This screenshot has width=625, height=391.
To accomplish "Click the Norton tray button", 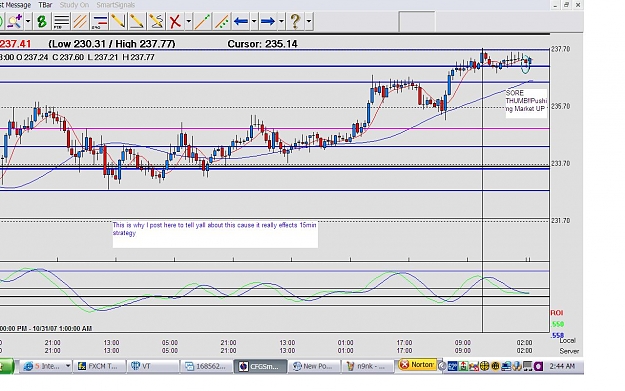I will 417,365.
